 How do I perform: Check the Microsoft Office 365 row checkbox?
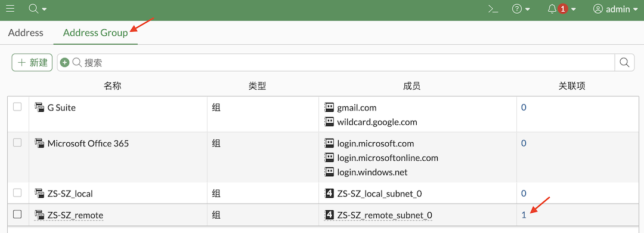coord(17,143)
